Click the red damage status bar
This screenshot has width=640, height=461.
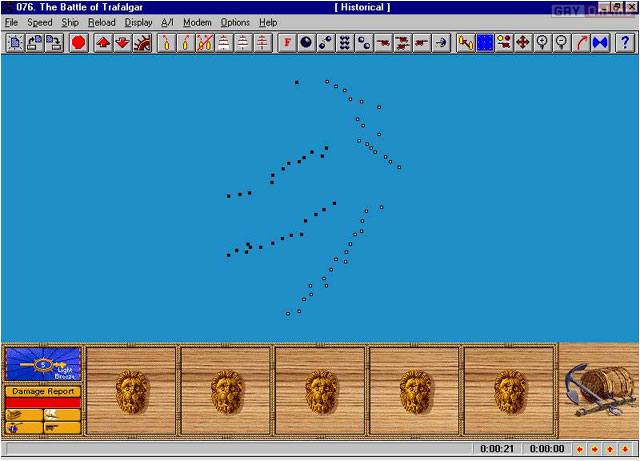tap(43, 403)
